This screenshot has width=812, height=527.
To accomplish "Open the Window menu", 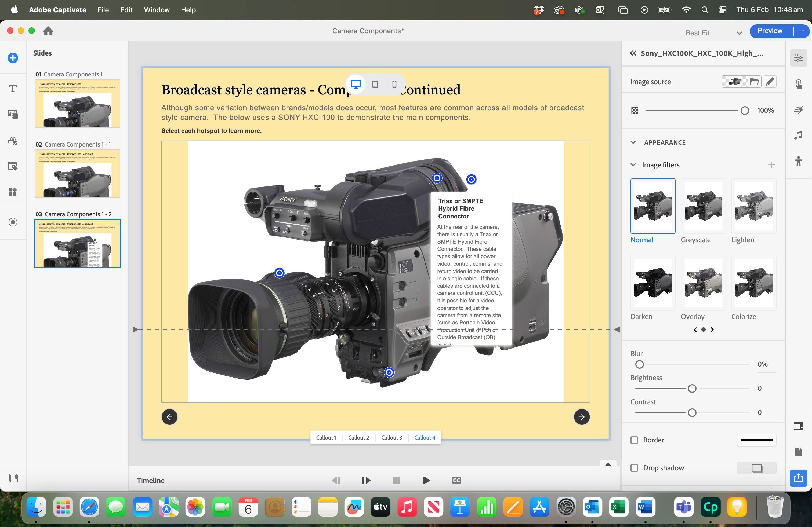I will pos(157,10).
